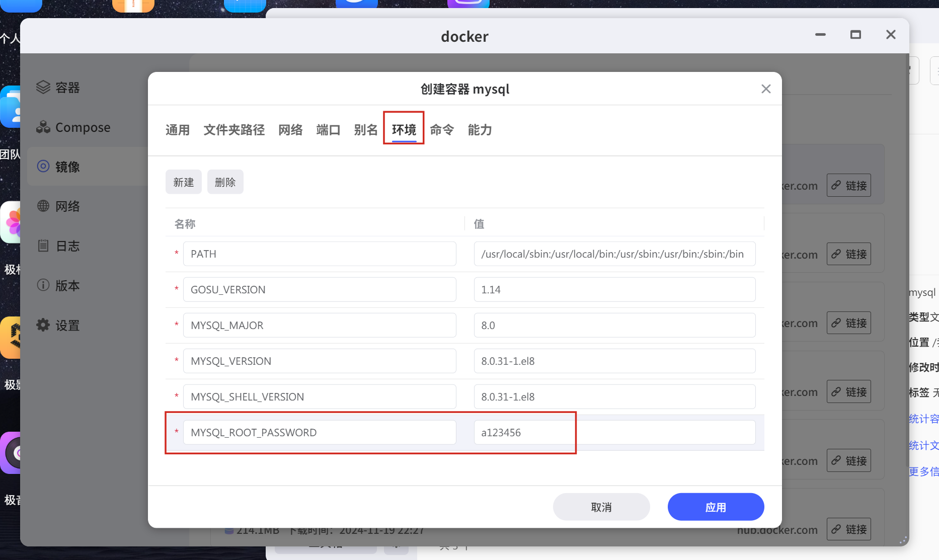The width and height of the screenshot is (939, 560).
Task: Open 设置 gear icon in sidebar
Action: click(43, 325)
